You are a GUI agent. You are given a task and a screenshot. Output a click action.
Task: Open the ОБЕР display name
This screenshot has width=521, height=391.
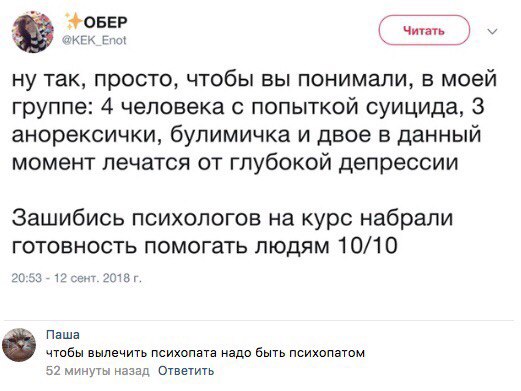[105, 22]
